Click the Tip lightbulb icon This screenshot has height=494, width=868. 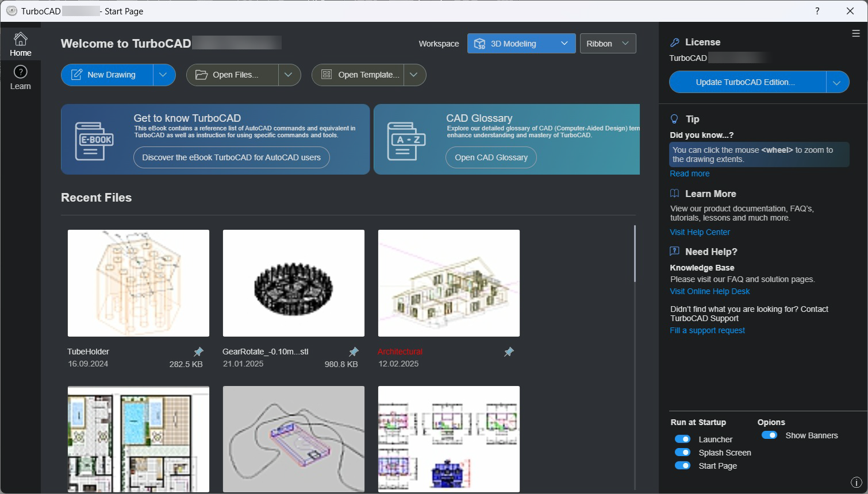point(675,119)
